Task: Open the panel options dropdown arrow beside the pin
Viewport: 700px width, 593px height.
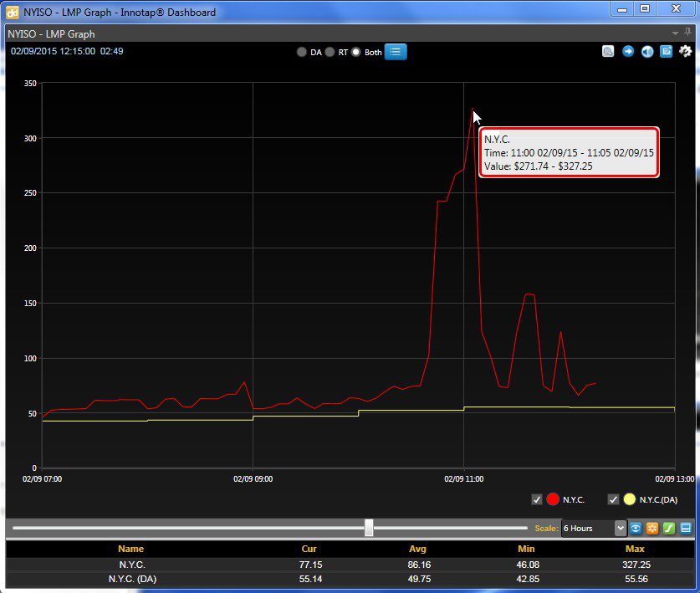Action: coord(675,33)
